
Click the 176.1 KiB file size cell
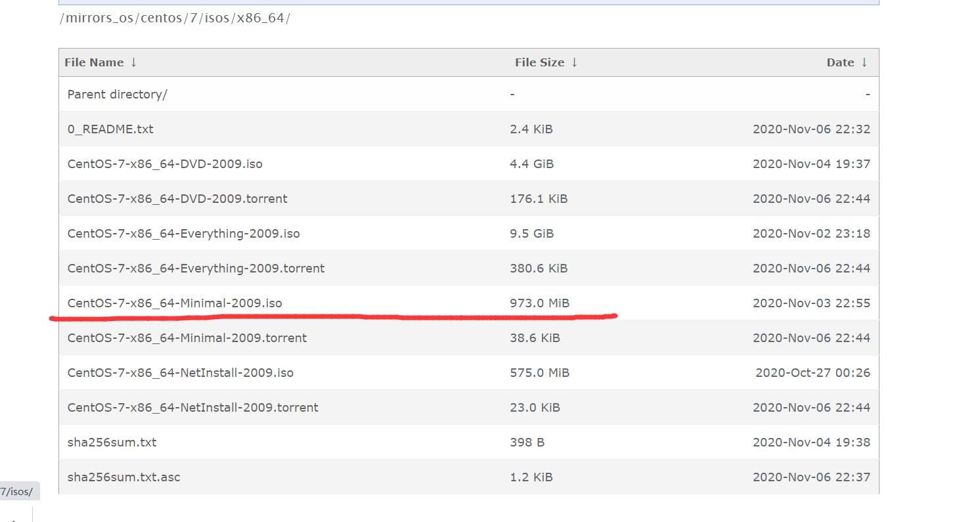pos(539,199)
